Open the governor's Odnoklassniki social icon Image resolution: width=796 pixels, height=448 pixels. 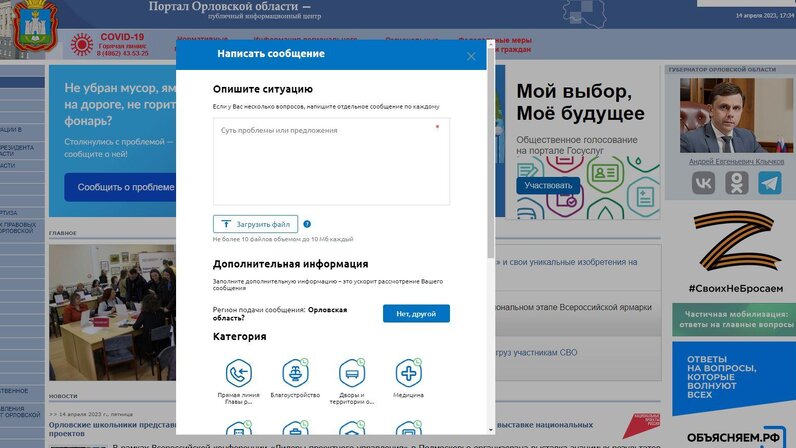pyautogui.click(x=737, y=183)
